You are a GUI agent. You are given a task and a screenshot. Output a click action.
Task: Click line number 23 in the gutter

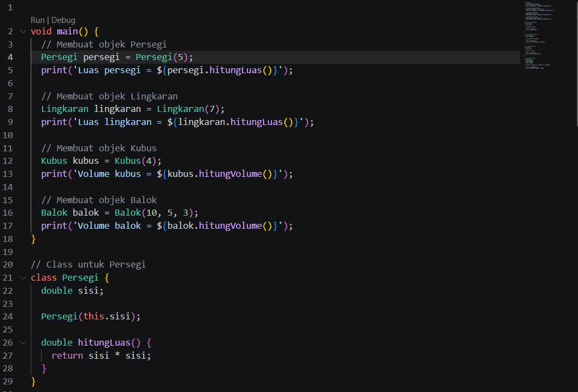click(8, 304)
